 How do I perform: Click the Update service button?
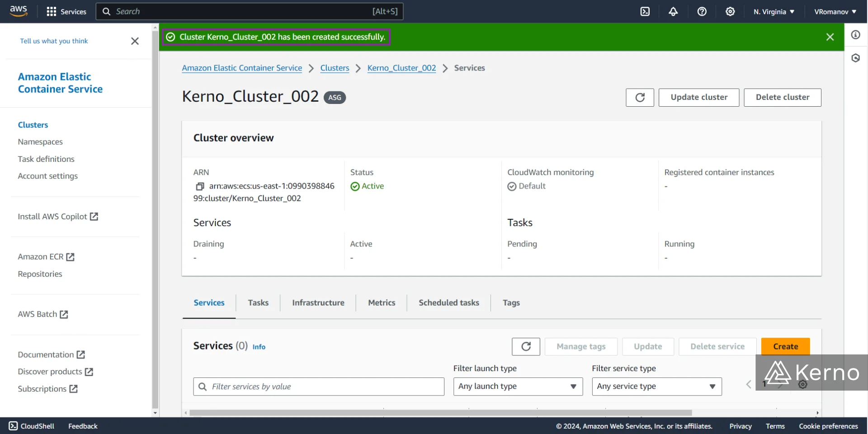[x=648, y=347]
